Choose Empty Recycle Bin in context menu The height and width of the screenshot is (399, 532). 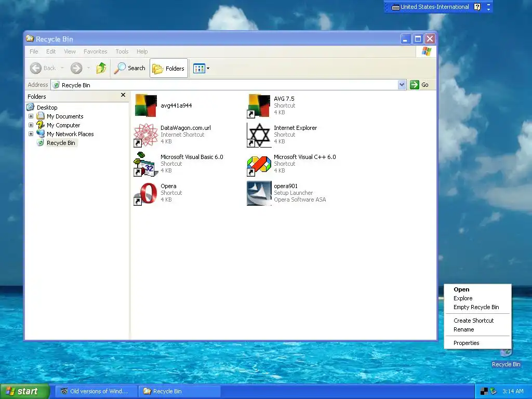point(477,307)
